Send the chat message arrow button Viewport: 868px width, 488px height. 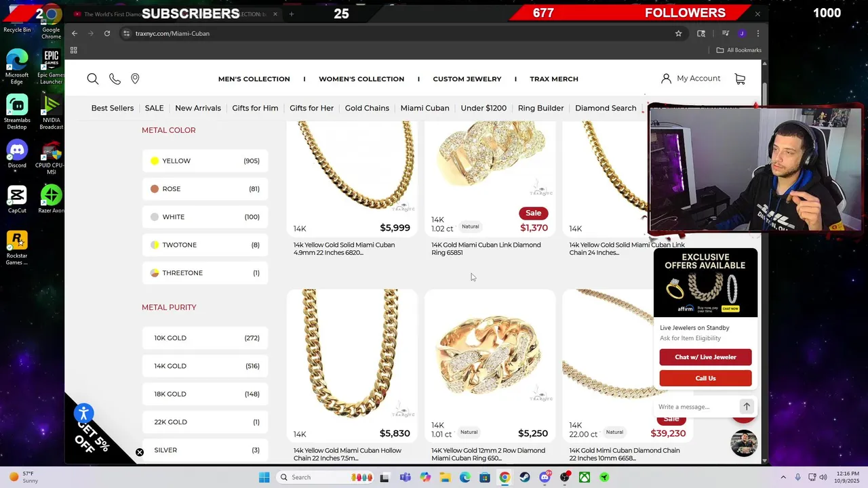tap(746, 407)
